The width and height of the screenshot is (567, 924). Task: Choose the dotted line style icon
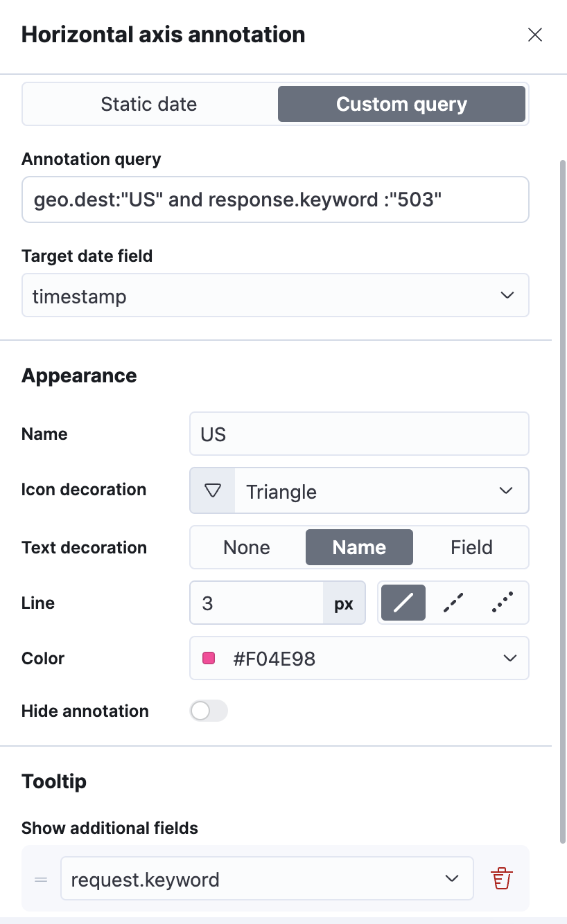[503, 603]
